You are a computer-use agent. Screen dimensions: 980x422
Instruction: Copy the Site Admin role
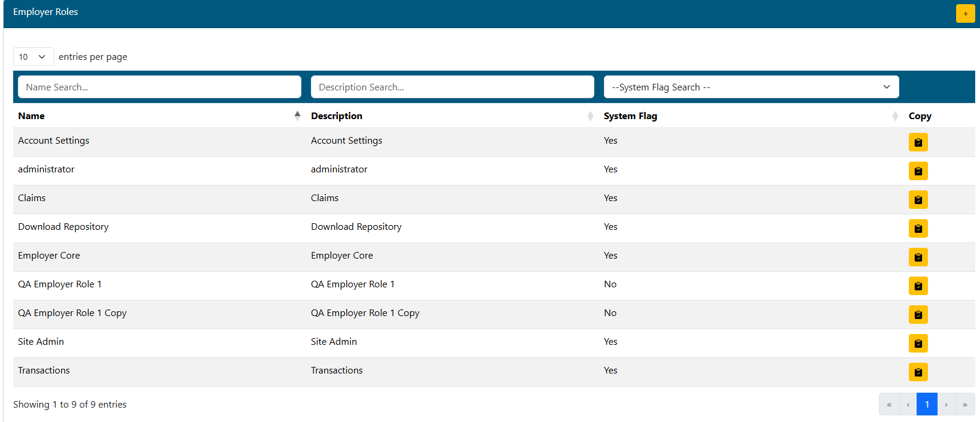point(918,344)
